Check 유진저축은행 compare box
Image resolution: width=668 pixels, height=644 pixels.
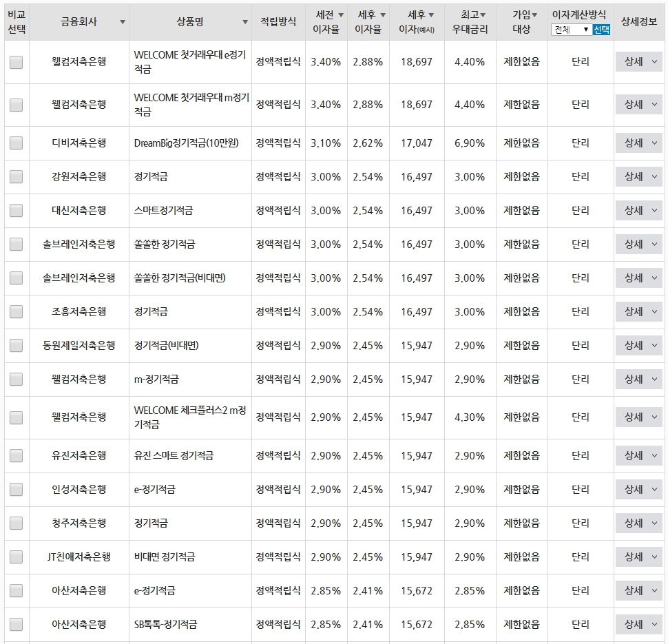click(17, 455)
